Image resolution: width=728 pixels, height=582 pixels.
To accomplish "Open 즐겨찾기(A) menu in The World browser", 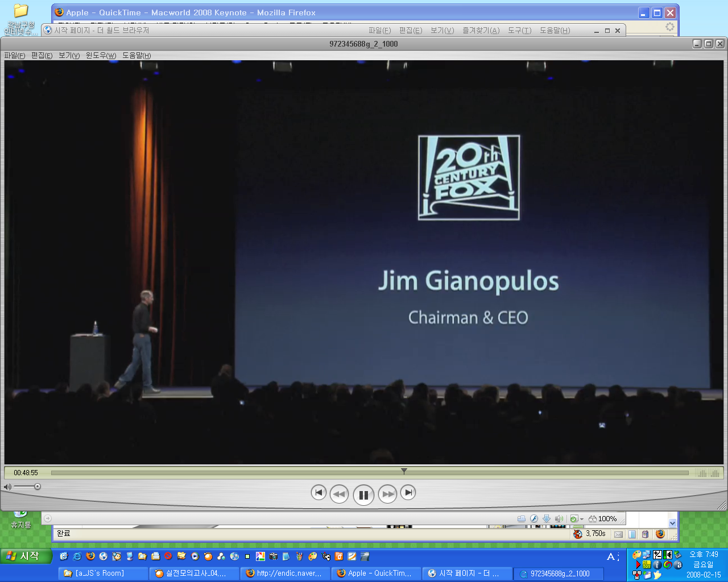I will click(x=481, y=30).
